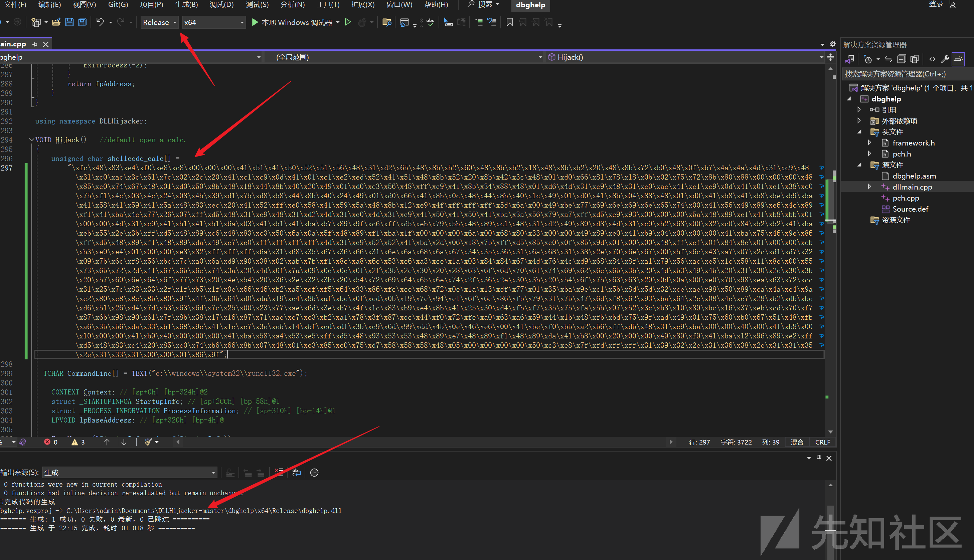The image size is (974, 560).
Task: Open Properties via the wrench icon
Action: pyautogui.click(x=945, y=59)
